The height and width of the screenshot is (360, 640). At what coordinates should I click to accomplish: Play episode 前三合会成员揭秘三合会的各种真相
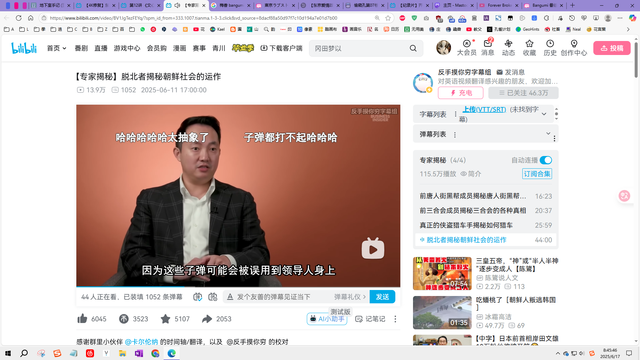click(486, 211)
